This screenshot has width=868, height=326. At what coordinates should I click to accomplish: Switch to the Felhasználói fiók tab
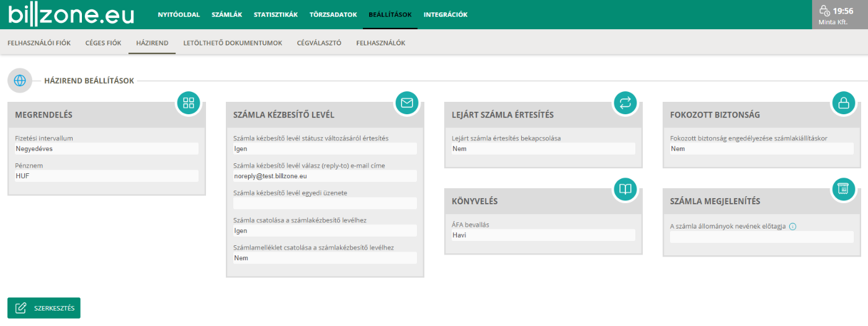point(39,43)
